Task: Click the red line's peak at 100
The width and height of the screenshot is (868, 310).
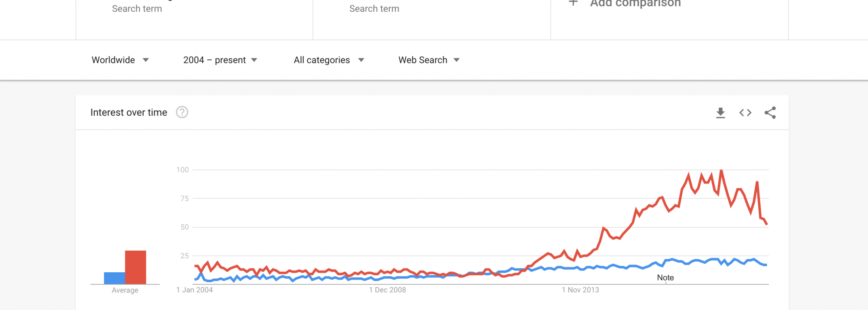Action: tap(721, 170)
